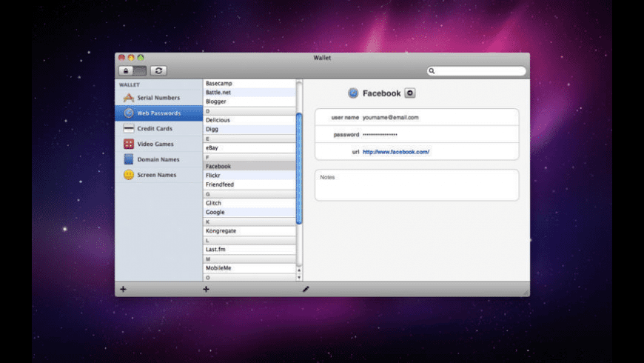
Task: Click the lock icon in toolbar
Action: 126,70
